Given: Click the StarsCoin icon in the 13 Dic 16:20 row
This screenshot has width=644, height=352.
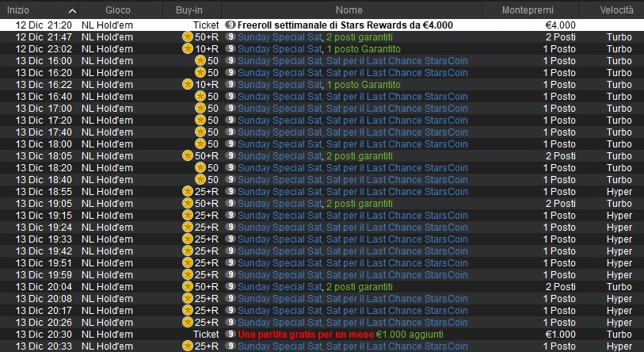Looking at the screenshot, I should tap(200, 73).
